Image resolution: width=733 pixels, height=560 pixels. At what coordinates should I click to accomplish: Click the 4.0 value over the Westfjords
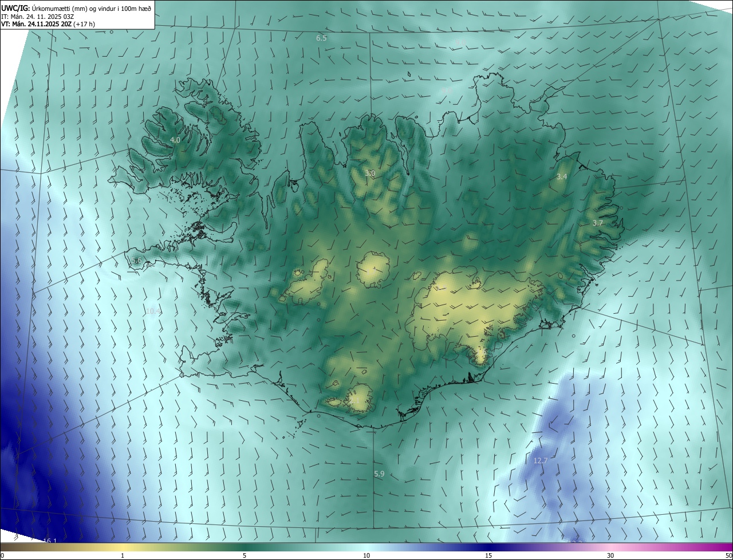pos(175,140)
